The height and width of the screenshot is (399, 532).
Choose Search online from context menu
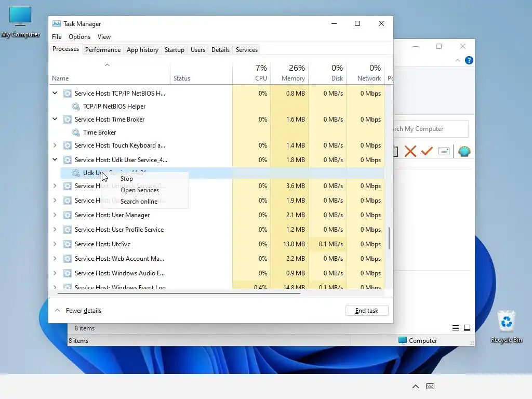point(145,202)
